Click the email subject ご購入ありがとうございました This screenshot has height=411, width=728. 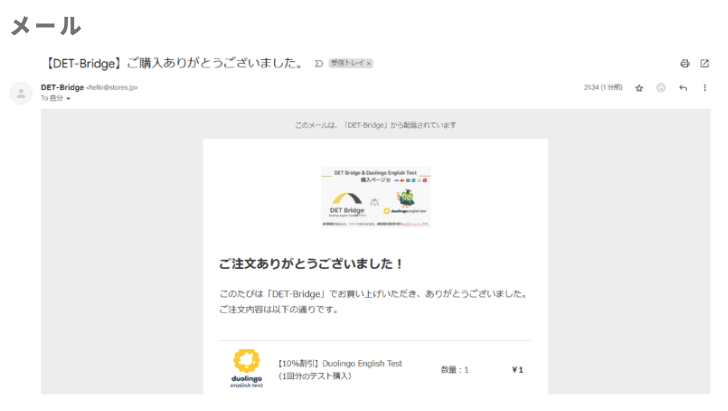[x=174, y=63]
